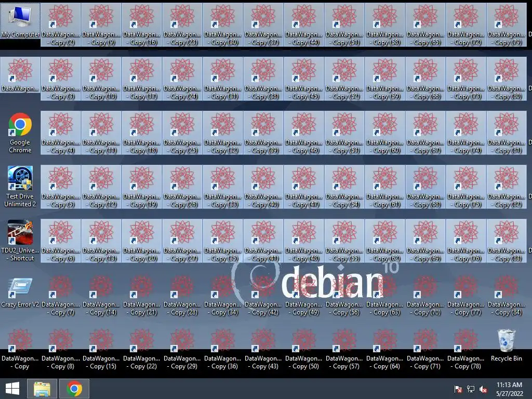Select DataWagon - Copy (28) shortcut
This screenshot has width=532, height=399.
182,295
